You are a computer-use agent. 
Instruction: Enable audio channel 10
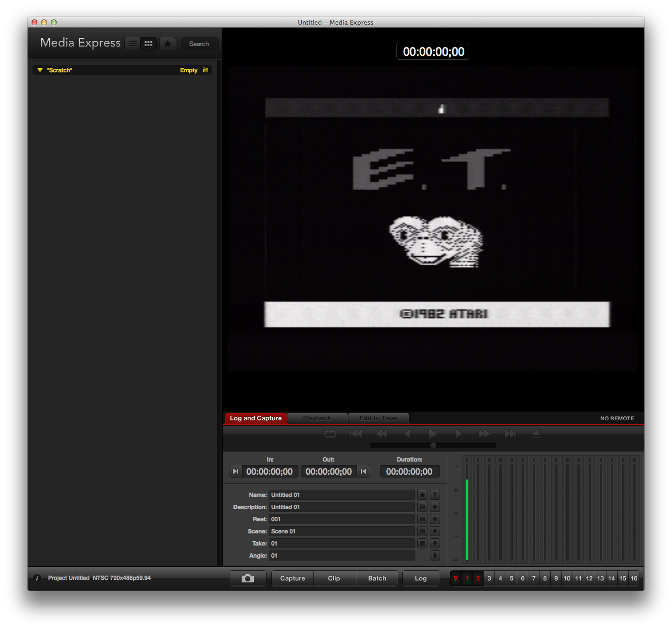pos(567,579)
